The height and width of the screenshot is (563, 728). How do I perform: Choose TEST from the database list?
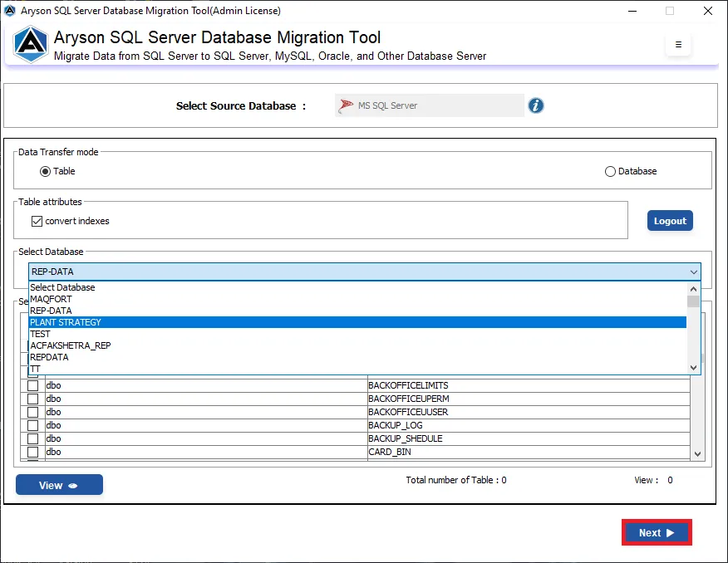357,334
